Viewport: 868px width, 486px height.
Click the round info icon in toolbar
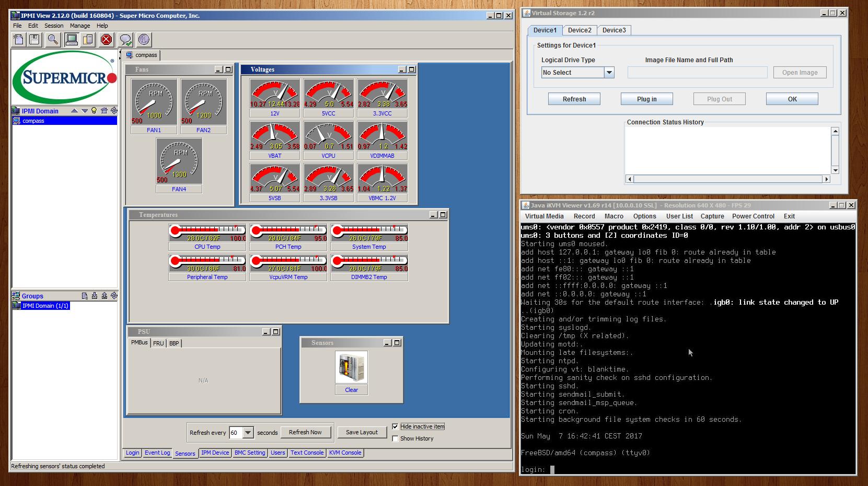(x=144, y=39)
